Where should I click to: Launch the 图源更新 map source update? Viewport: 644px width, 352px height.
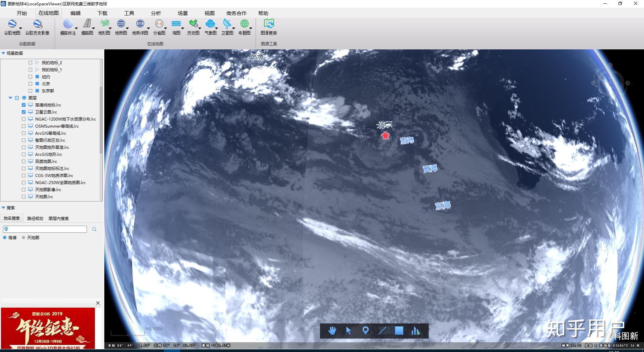coord(269,27)
